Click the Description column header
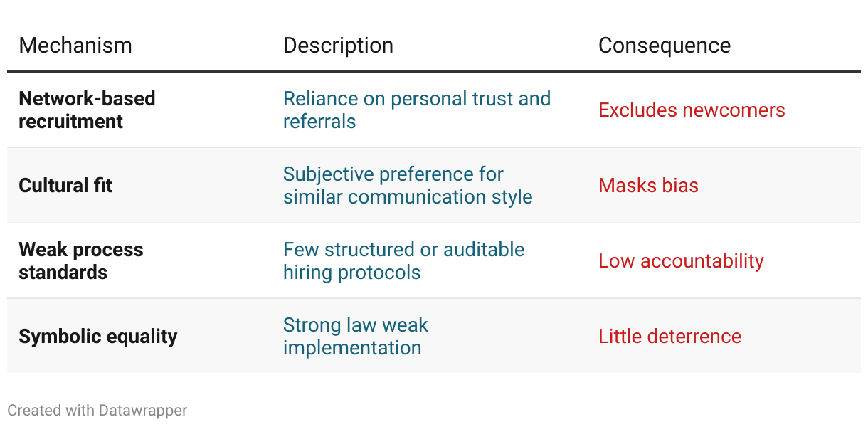 pos(338,46)
